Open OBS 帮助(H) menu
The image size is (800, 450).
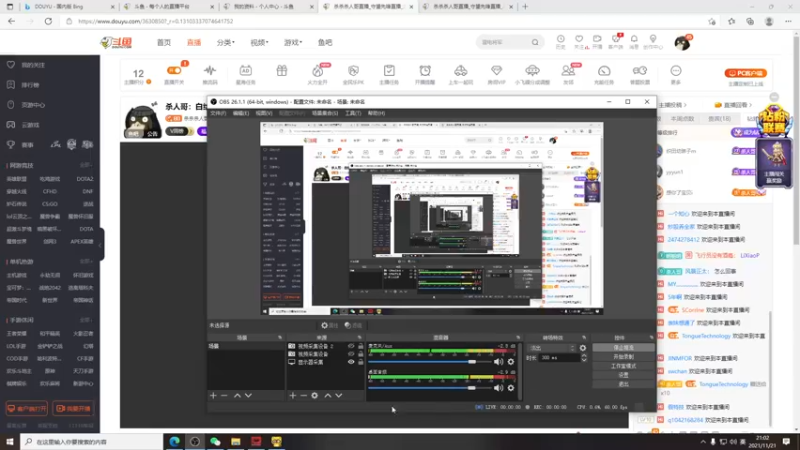tap(376, 113)
